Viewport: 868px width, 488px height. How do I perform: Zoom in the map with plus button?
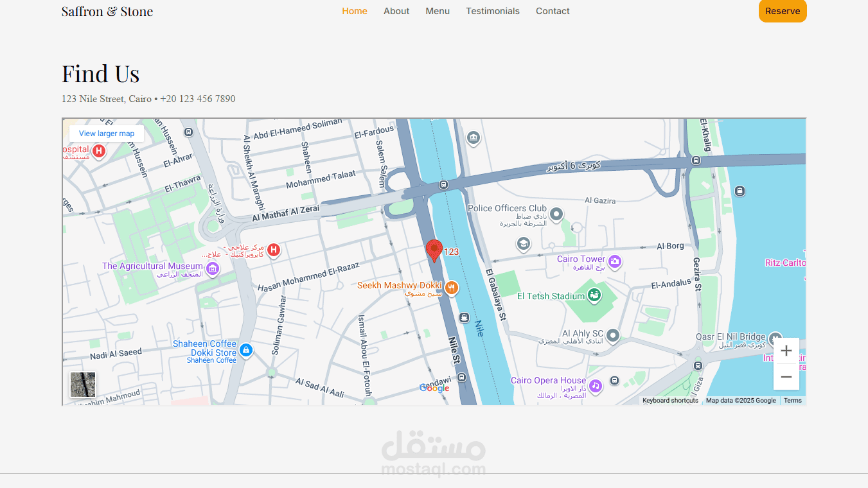click(x=786, y=351)
